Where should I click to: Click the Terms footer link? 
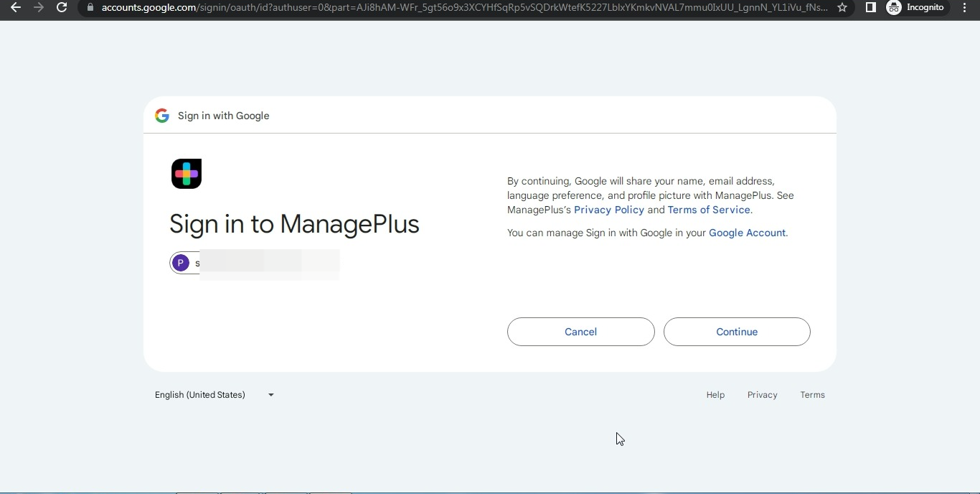(812, 395)
